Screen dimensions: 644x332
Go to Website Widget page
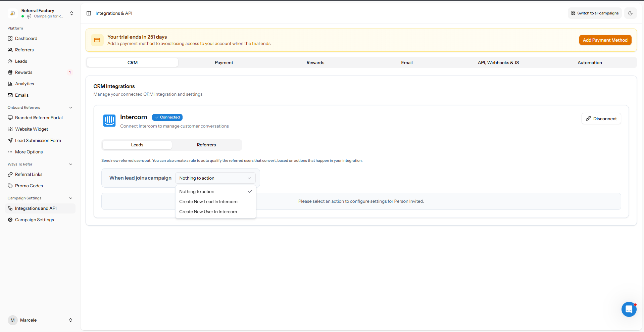pos(32,129)
